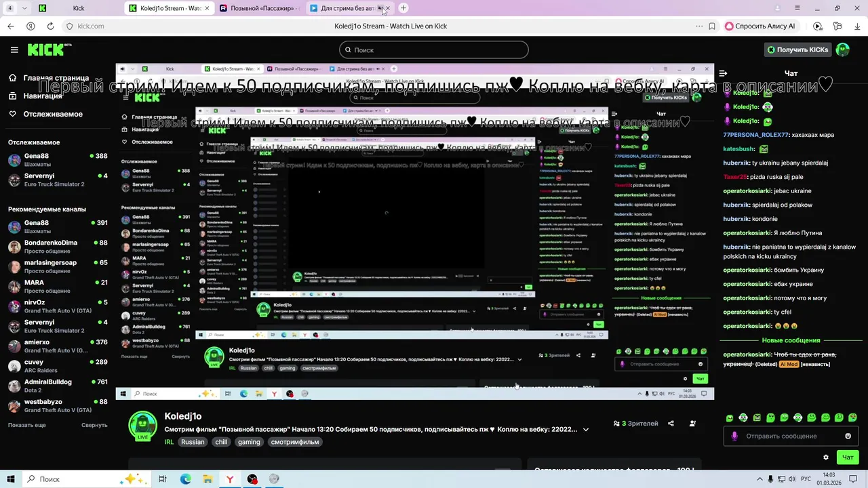This screenshot has height=488, width=868.
Task: Expand the tab group dropdown arrow
Action: pos(25,8)
